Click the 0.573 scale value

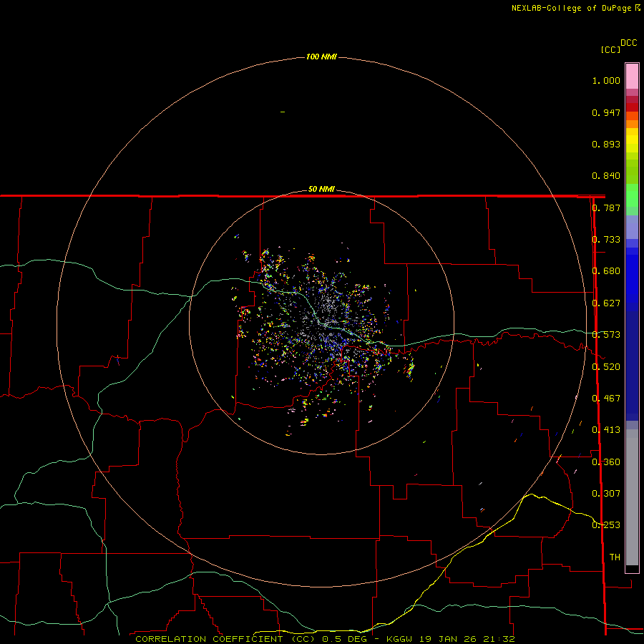(x=606, y=335)
